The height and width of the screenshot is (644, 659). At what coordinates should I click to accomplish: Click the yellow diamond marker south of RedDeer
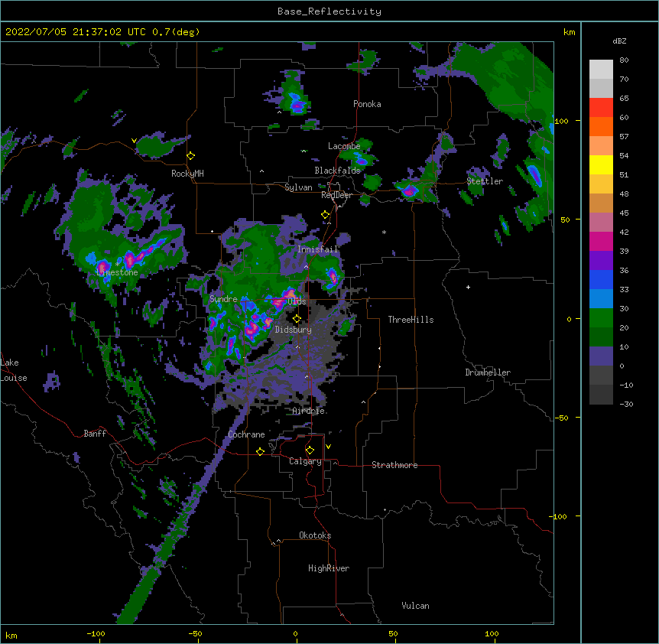[326, 215]
